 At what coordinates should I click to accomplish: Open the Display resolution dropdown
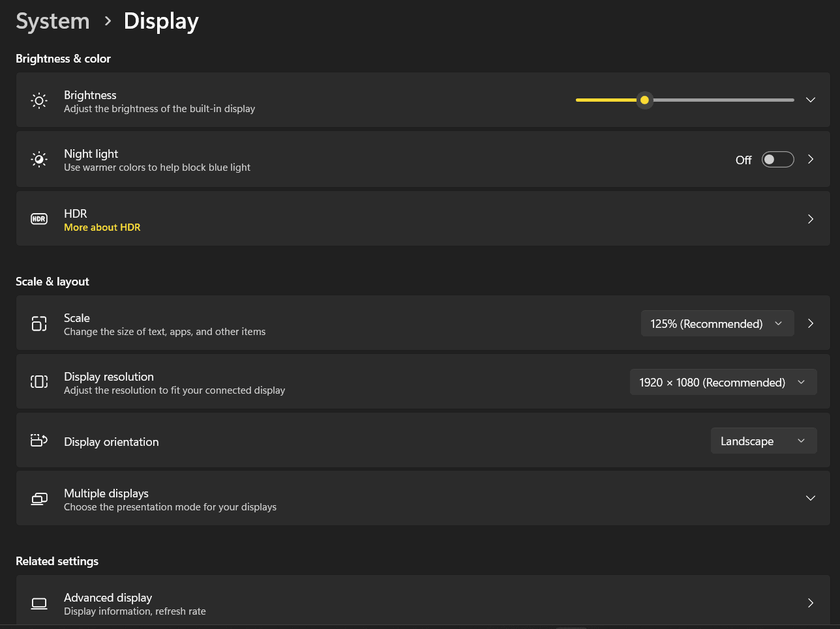pos(723,382)
